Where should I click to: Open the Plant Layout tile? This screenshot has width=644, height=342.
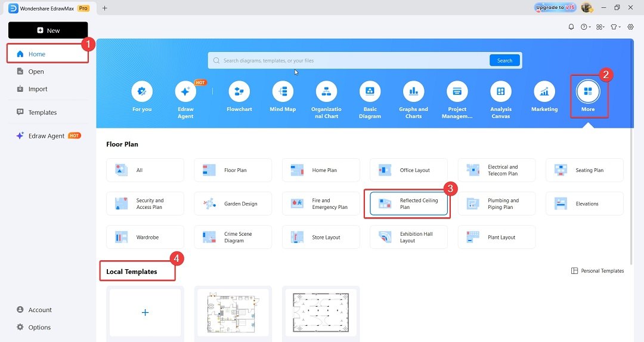pos(497,237)
